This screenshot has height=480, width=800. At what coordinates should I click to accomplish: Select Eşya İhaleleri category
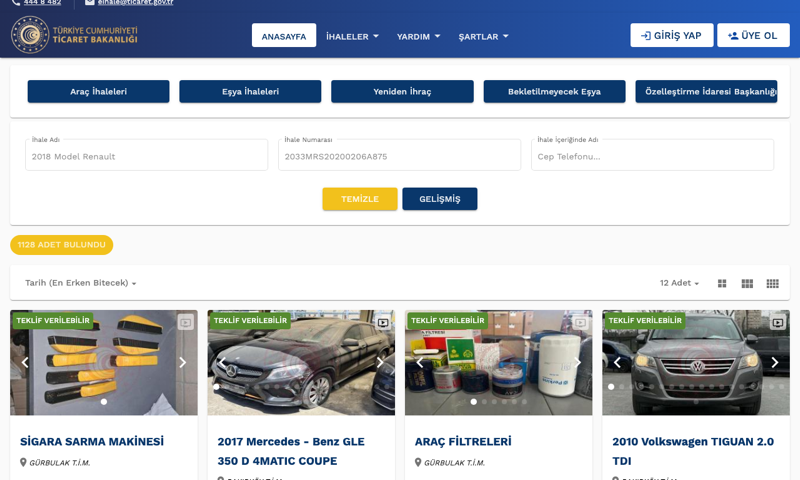[x=250, y=91]
